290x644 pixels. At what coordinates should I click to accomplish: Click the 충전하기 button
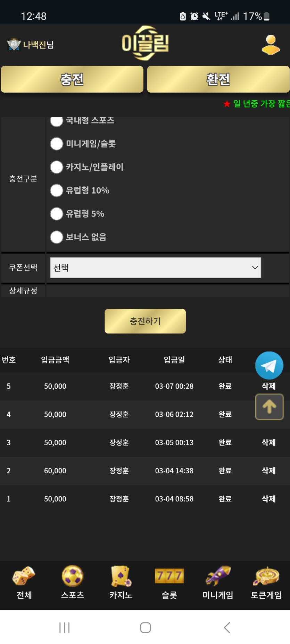145,321
